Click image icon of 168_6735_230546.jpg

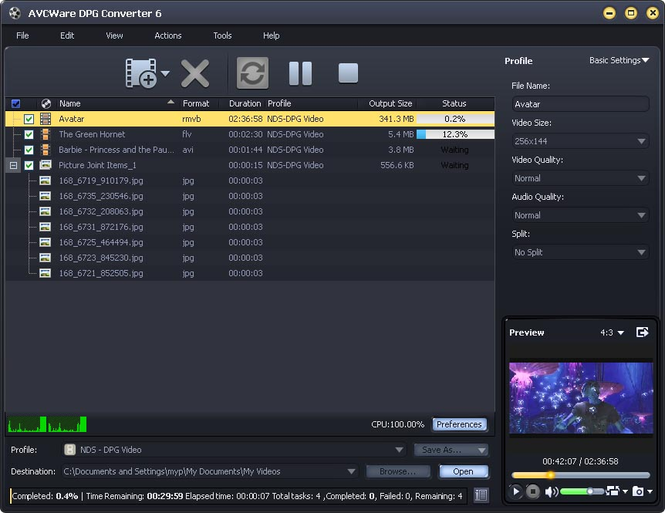pyautogui.click(x=45, y=196)
